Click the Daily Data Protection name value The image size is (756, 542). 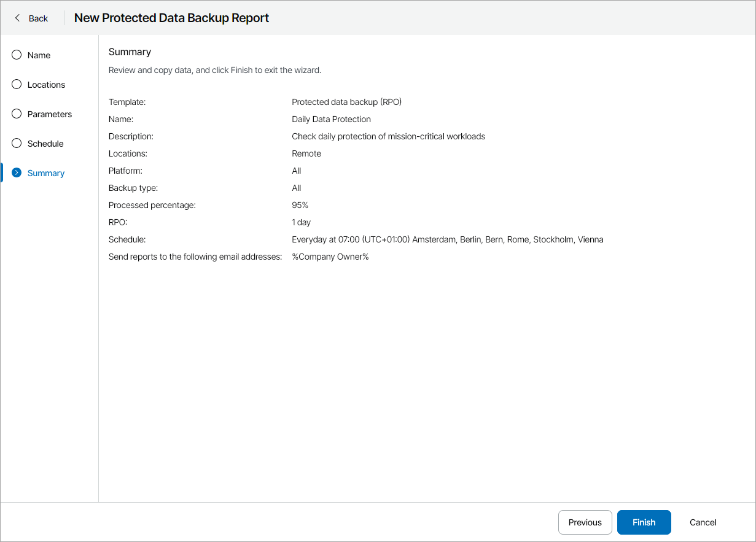coord(331,119)
